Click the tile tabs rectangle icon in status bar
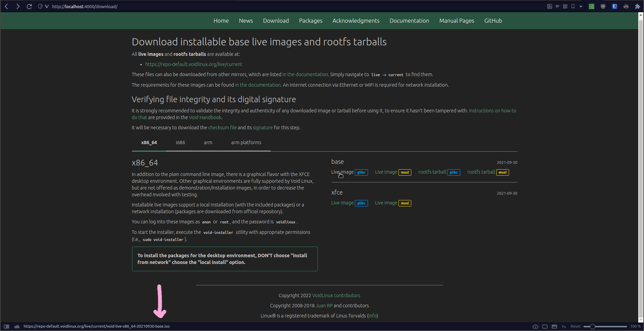The image size is (644, 331). click(x=545, y=327)
